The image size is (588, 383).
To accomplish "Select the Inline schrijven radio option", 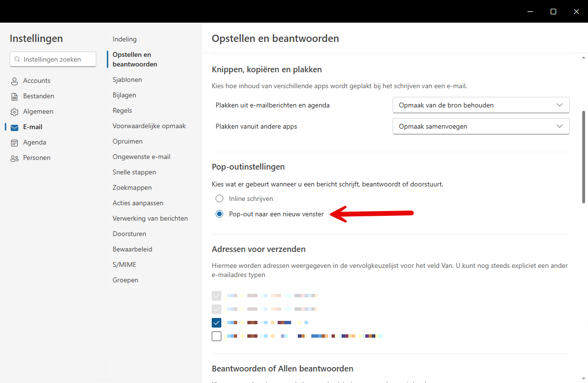I will pos(219,198).
